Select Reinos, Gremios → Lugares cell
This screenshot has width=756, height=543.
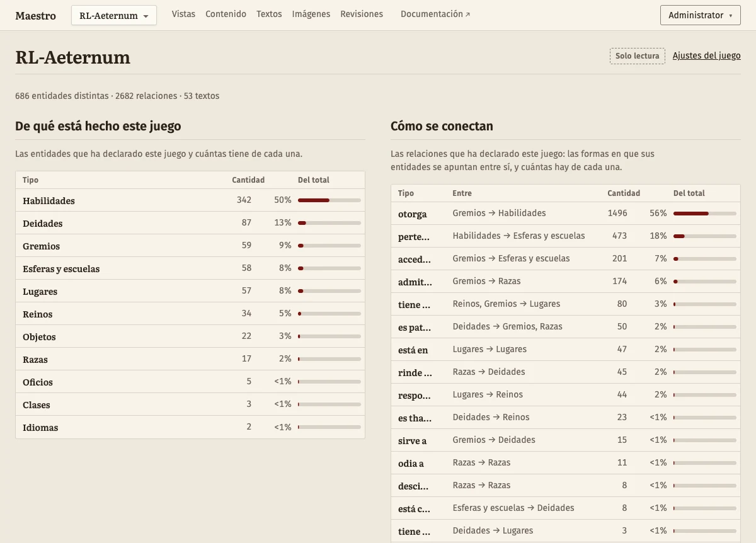[x=506, y=304]
